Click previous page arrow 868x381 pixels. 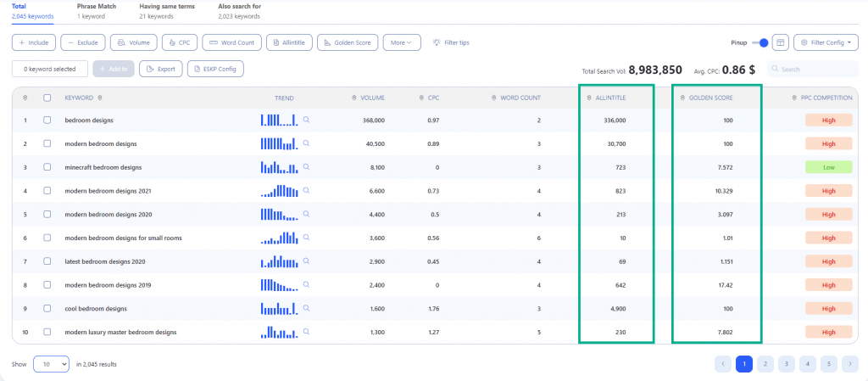(723, 364)
